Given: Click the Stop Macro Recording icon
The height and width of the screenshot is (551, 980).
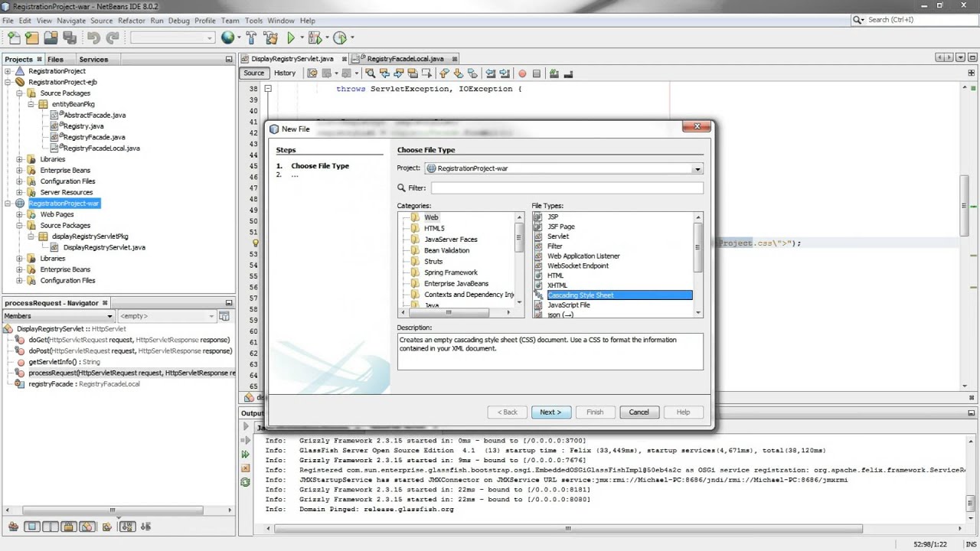Looking at the screenshot, I should point(536,73).
